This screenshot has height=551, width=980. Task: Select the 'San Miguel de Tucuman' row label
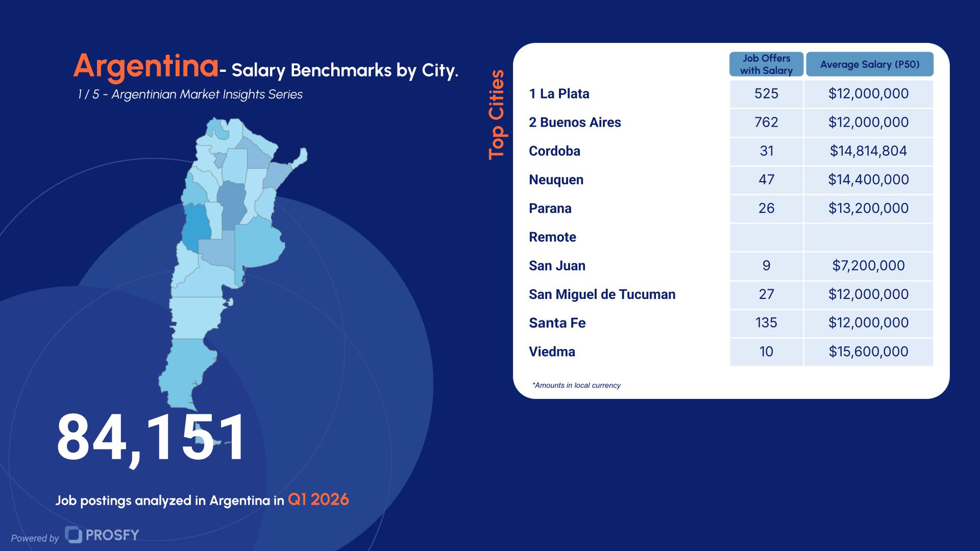coord(602,294)
